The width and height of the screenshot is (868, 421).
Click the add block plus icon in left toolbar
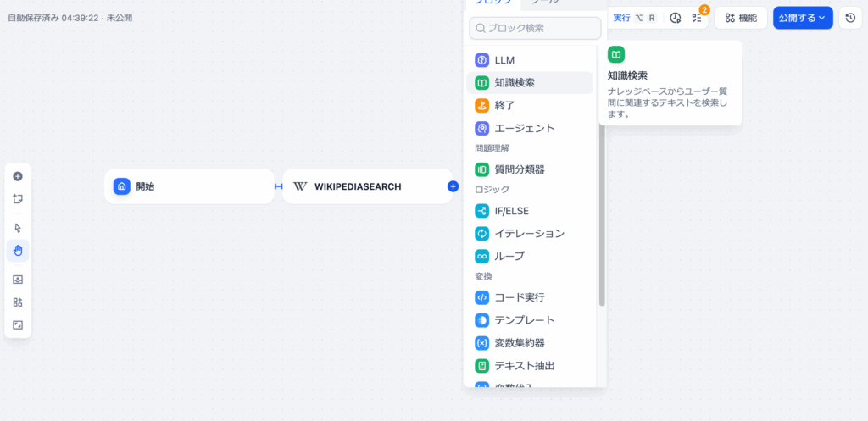[x=18, y=177]
